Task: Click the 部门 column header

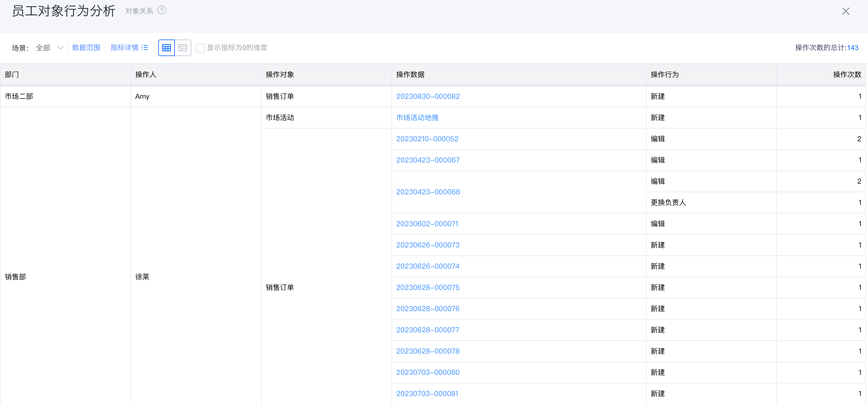Action: click(x=12, y=74)
